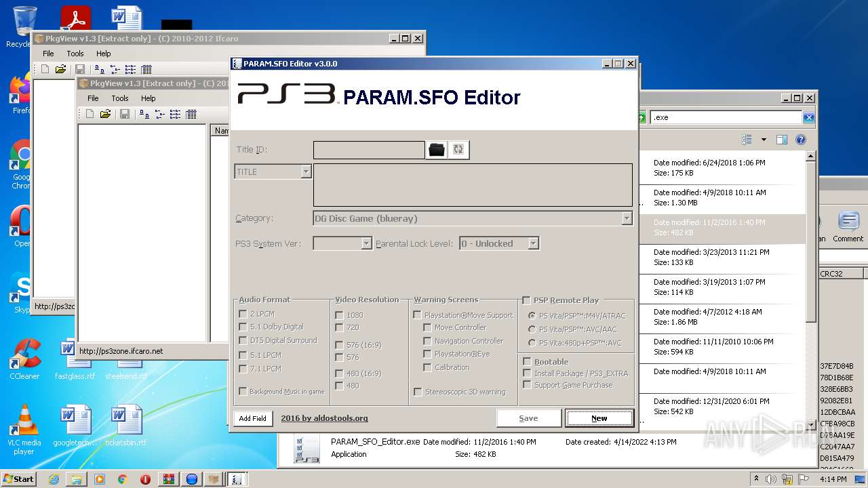Enable DTS Digital Surround checkbox
The width and height of the screenshot is (868, 488).
[243, 340]
